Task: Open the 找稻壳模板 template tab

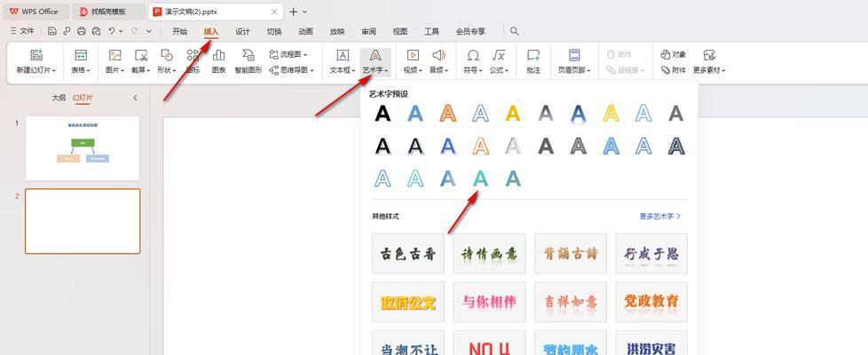Action: (109, 12)
